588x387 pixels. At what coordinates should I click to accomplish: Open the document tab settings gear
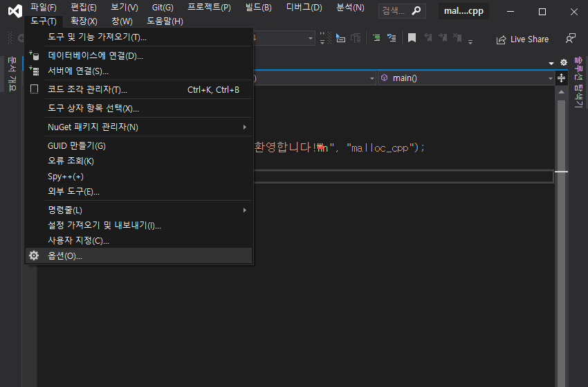tap(564, 62)
